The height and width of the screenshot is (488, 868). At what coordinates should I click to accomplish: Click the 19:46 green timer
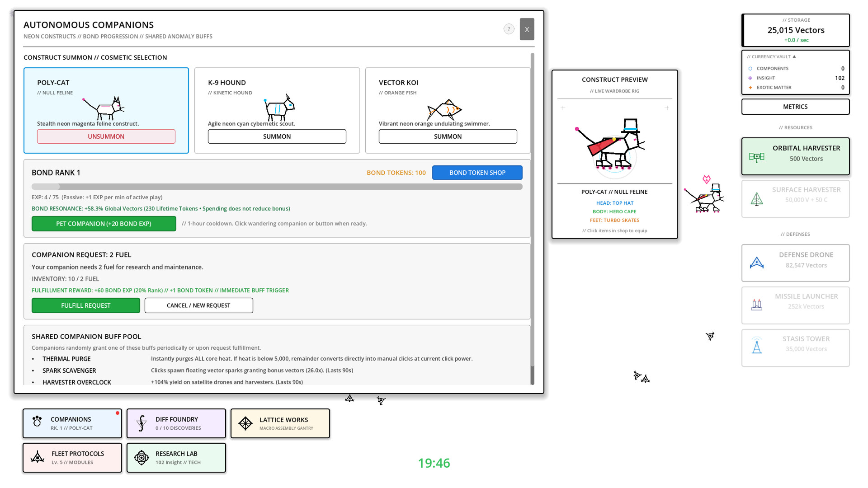click(x=434, y=463)
